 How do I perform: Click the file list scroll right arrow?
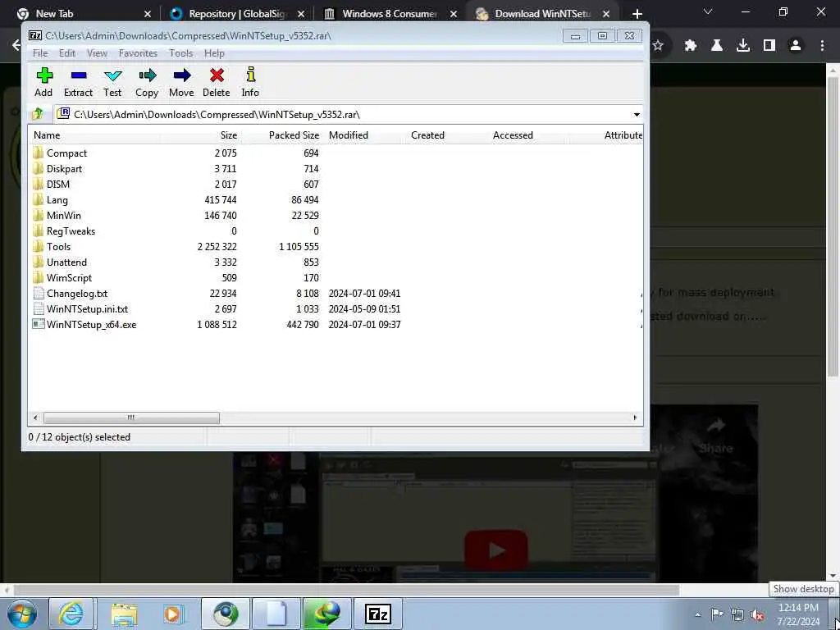pos(636,418)
